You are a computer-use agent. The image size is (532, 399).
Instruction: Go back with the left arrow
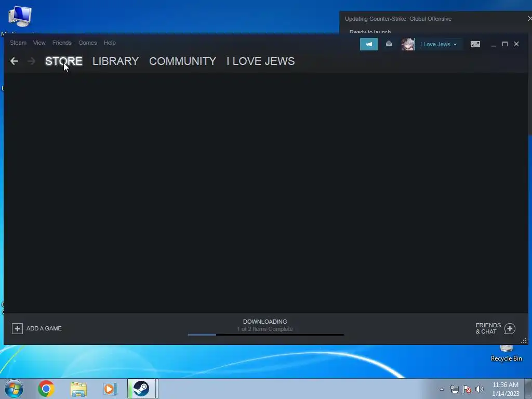coord(14,61)
